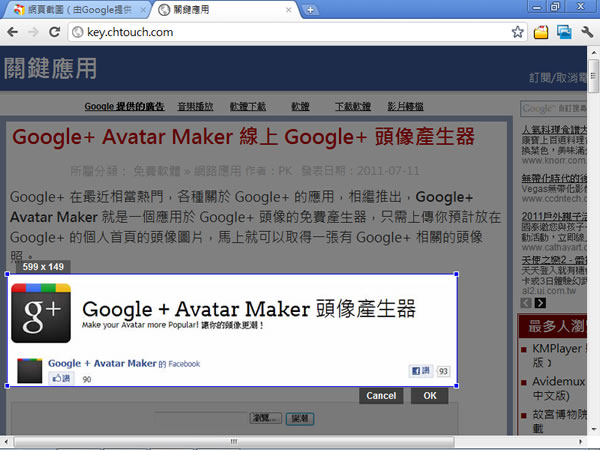Viewport: 600px width, 450px height.
Task: Click the 瀏覽 browse file button
Action: pyautogui.click(x=266, y=418)
